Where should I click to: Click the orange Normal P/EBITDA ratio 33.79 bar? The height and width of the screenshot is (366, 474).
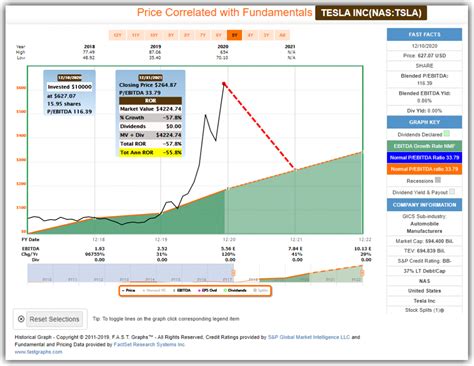(424, 169)
